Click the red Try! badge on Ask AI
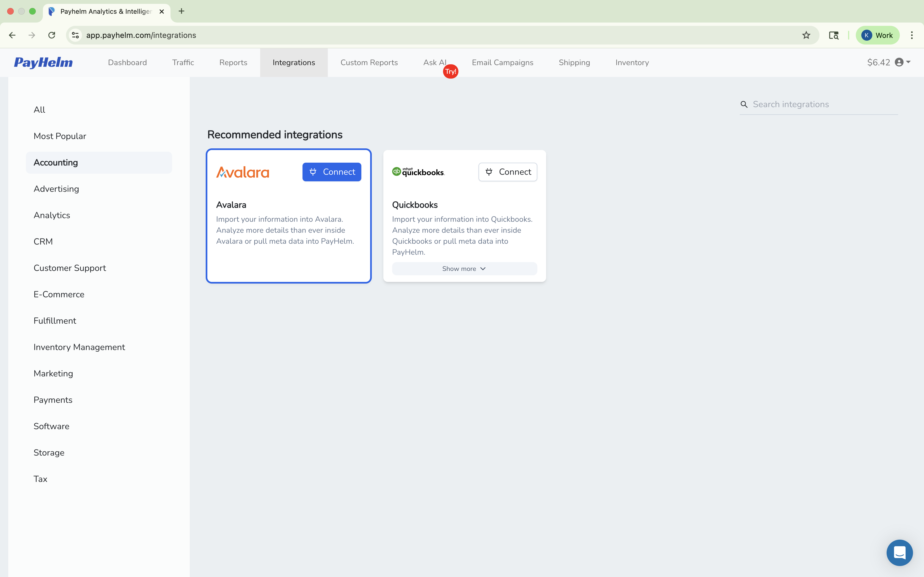The image size is (924, 577). pos(450,71)
